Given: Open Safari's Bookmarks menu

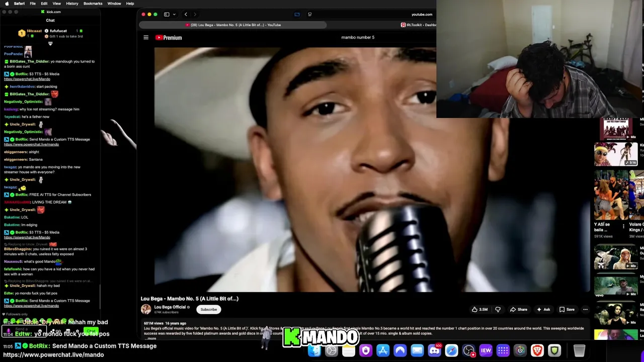Looking at the screenshot, I should (93, 4).
